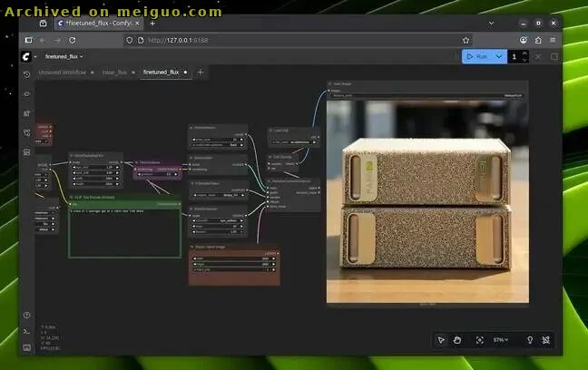Toggle the console terminal panel icon
The image size is (588, 370).
point(27,333)
